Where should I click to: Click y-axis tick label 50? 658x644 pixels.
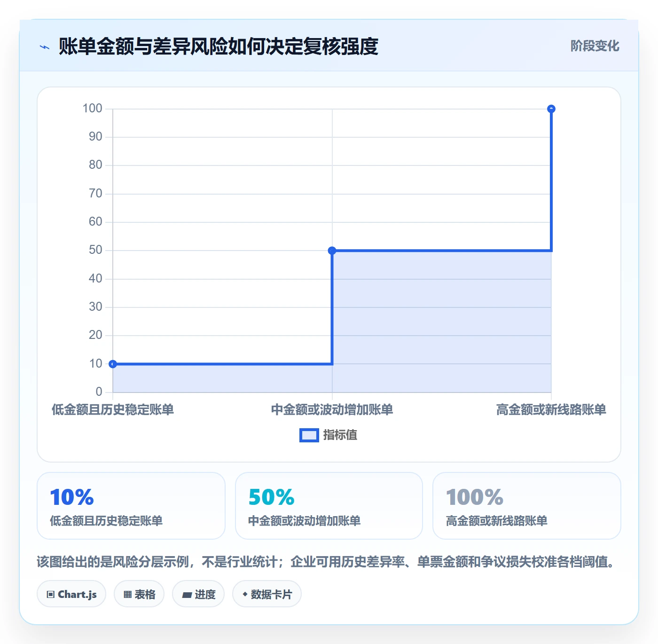95,250
